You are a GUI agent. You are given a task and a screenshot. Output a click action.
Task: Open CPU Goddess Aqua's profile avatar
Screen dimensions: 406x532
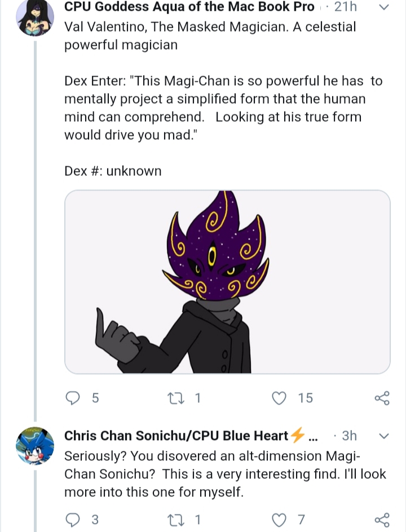[x=35, y=17]
